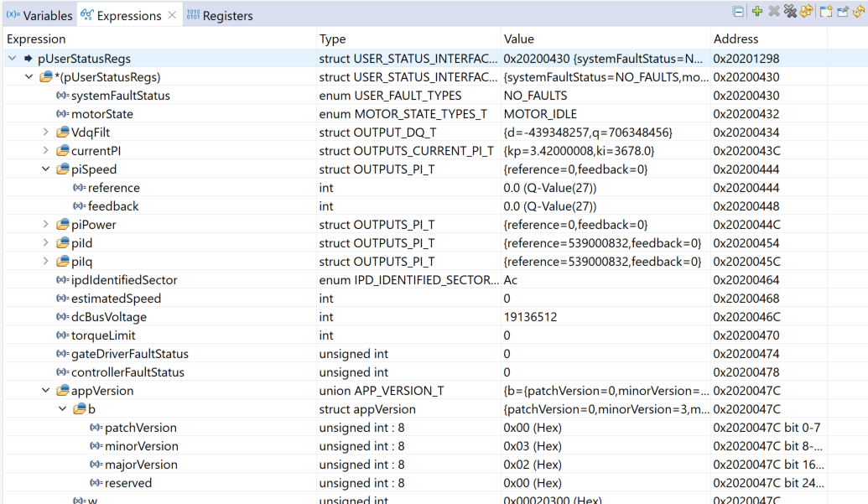The width and height of the screenshot is (868, 504).
Task: Collapse the pUserStatusRegs root expression
Action: [x=13, y=59]
